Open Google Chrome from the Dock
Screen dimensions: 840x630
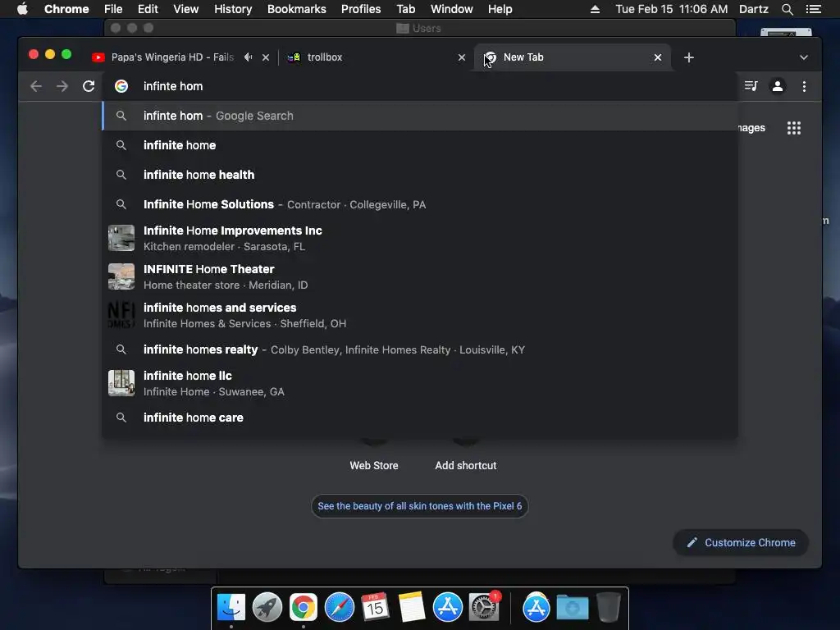coord(304,608)
